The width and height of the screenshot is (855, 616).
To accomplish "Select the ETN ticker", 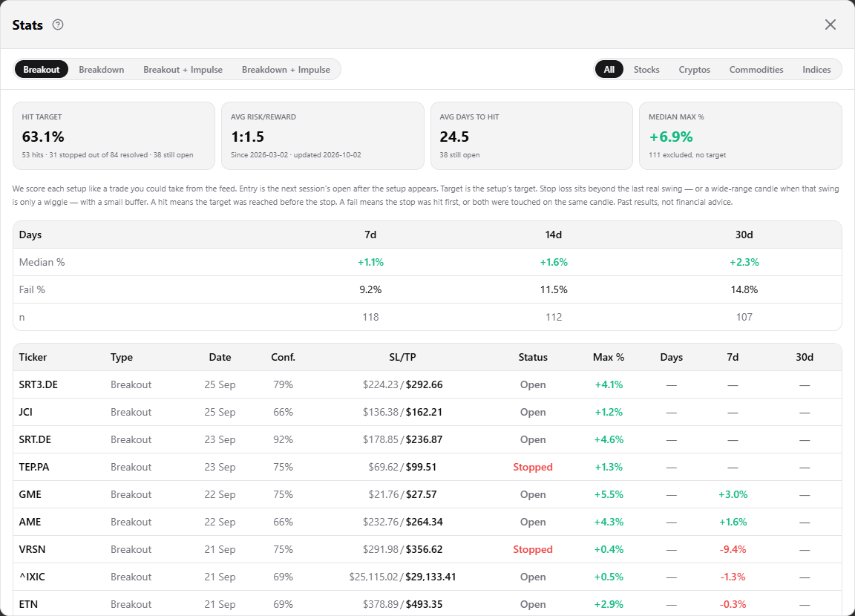I will [28, 604].
